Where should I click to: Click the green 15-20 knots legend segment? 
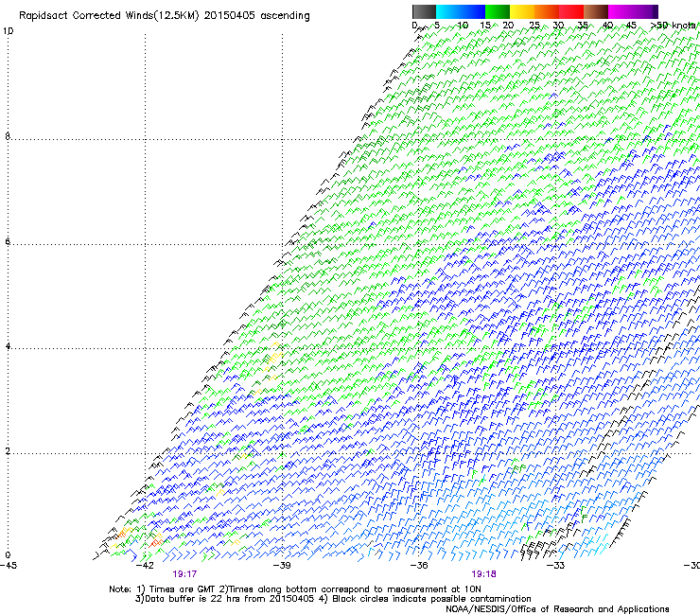click(x=498, y=11)
